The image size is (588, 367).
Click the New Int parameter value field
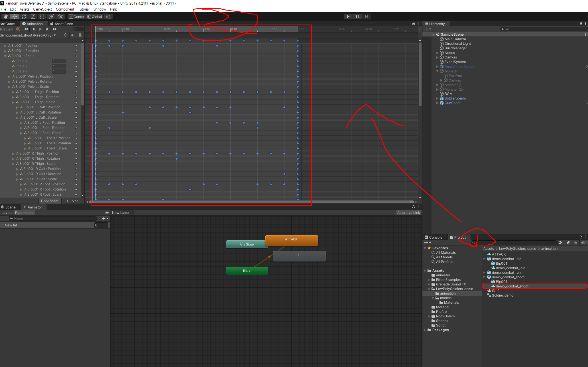pyautogui.click(x=101, y=225)
